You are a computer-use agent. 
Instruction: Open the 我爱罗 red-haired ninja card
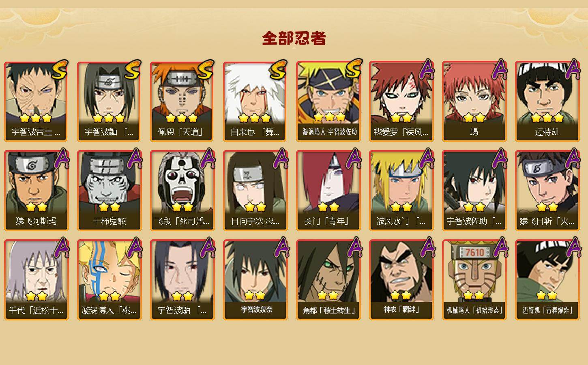coord(401,101)
